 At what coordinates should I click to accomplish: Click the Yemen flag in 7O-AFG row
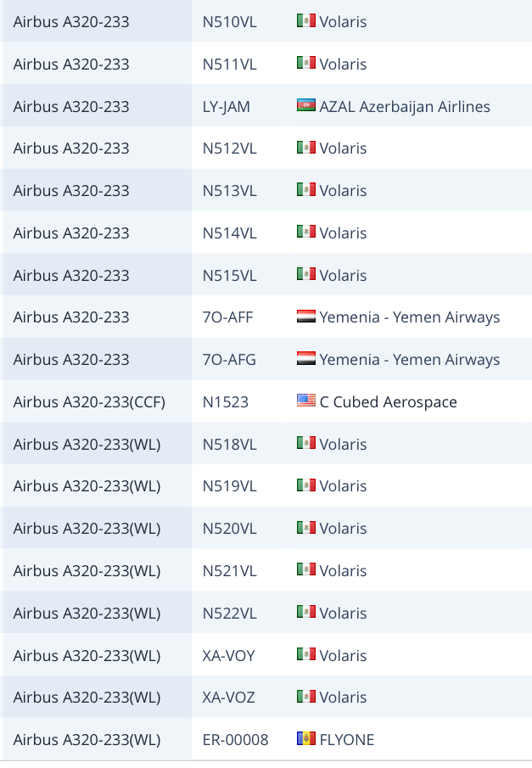305,359
